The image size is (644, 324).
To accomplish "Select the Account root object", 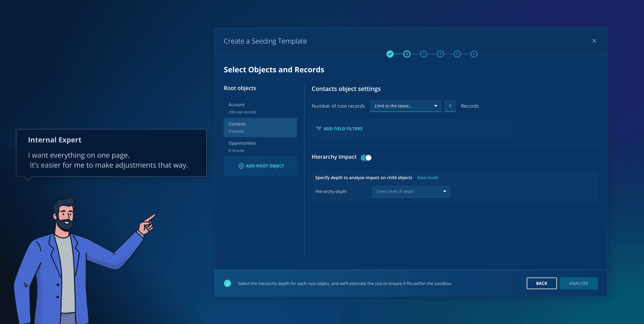I will coord(260,108).
